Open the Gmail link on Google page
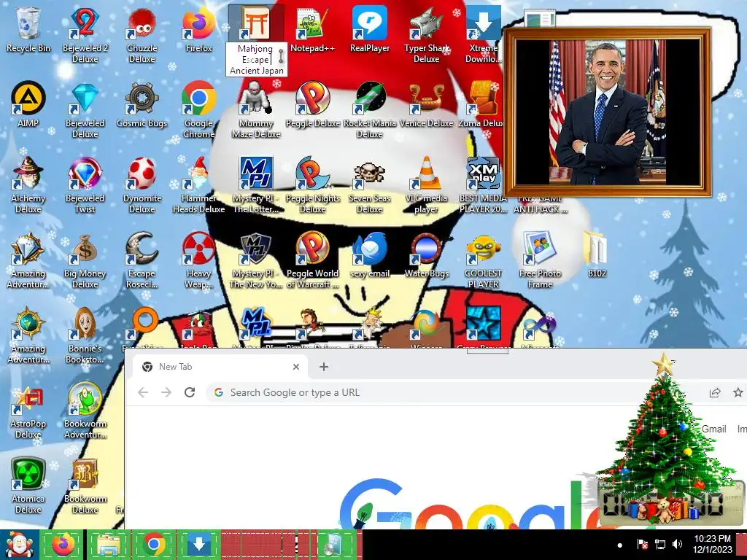The width and height of the screenshot is (747, 560). point(713,429)
